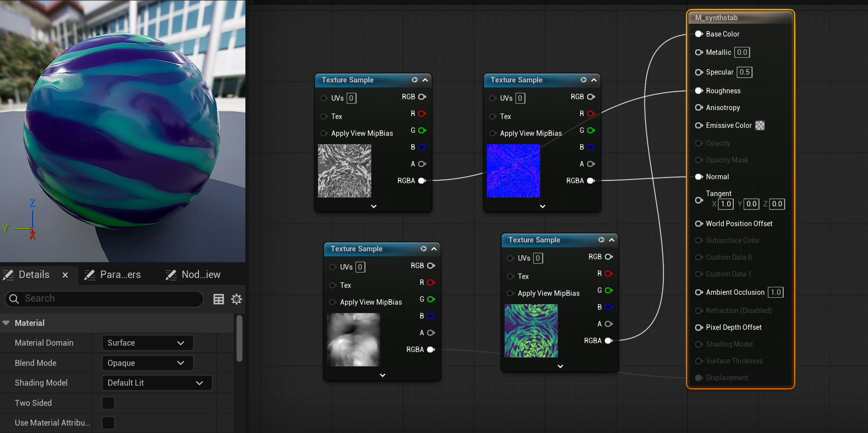Image resolution: width=868 pixels, height=433 pixels.
Task: Toggle the Use Material Attributes checkbox
Action: (108, 423)
